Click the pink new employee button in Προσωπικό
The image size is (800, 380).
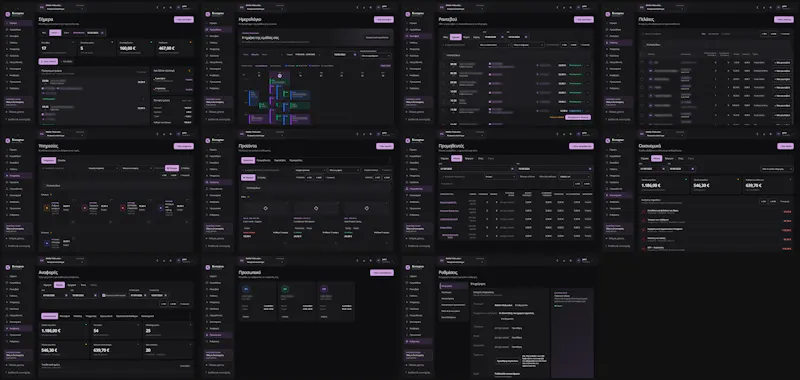click(382, 273)
